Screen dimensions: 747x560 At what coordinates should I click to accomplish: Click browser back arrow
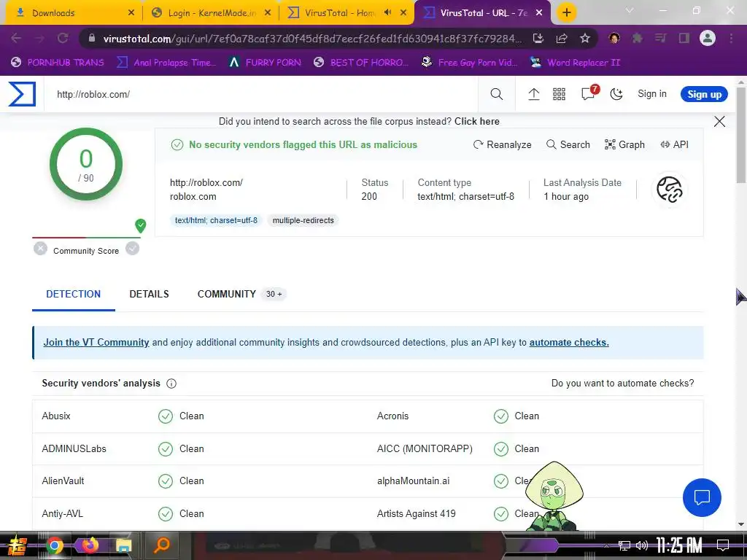click(16, 38)
